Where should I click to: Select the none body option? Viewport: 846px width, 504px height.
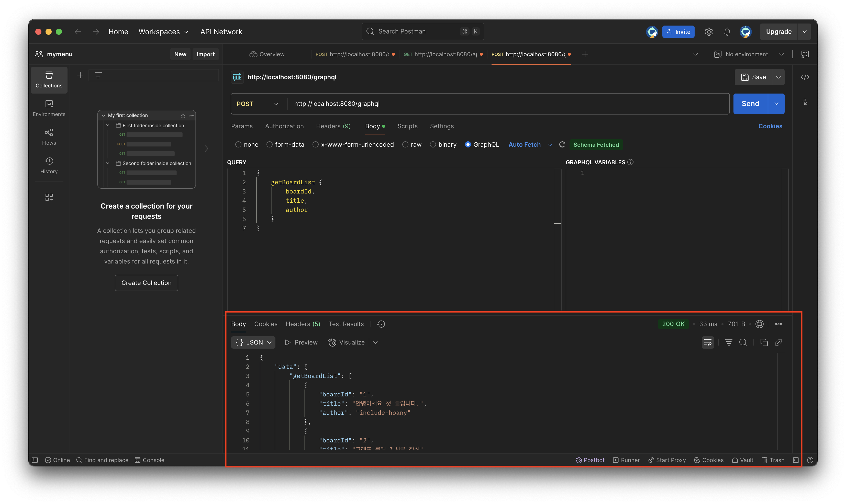239,144
